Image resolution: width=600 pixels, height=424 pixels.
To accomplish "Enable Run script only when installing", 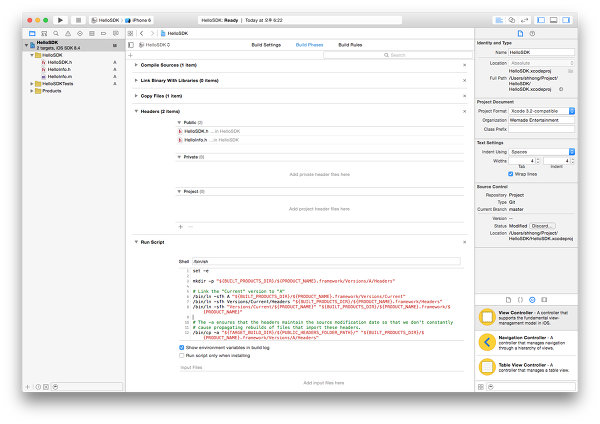I will click(x=182, y=356).
